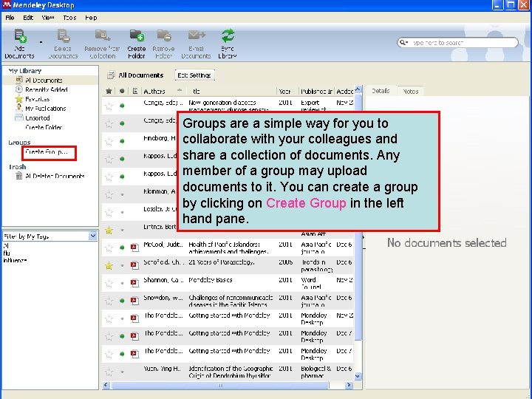Screen dimensions: 532x399
Task: Click horizontal scrollbar right arrow
Action: pyautogui.click(x=349, y=385)
